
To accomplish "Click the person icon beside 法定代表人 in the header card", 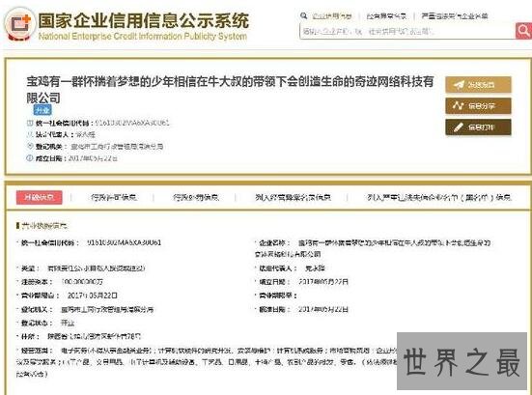I will pyautogui.click(x=30, y=134).
